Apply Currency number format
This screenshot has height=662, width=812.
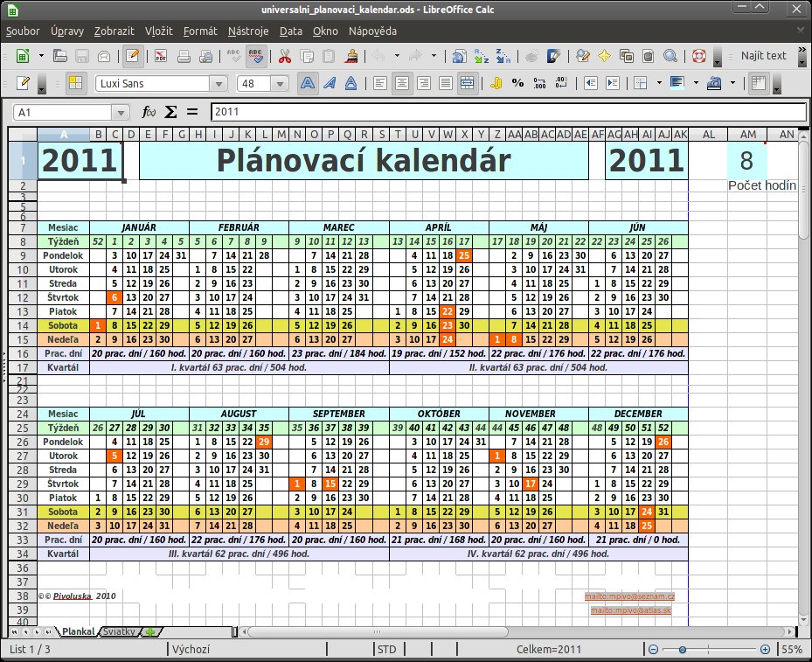click(496, 83)
